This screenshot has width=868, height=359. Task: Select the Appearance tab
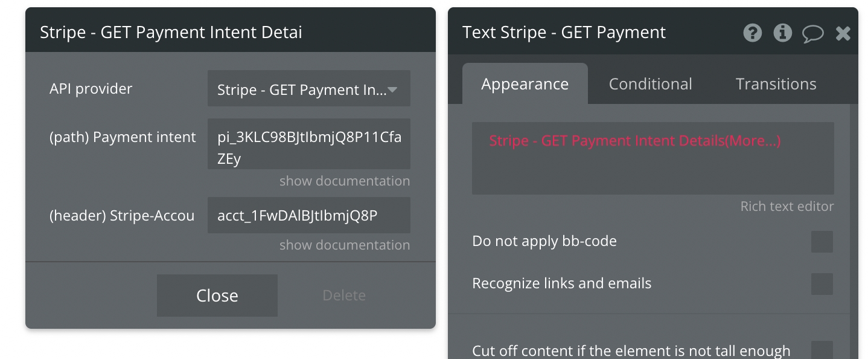[x=525, y=84]
